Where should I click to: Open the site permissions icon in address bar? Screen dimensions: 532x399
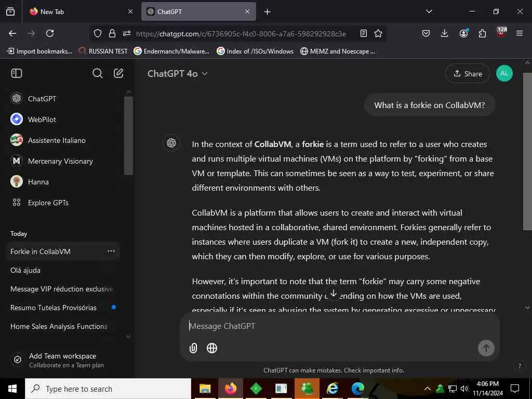point(127,33)
